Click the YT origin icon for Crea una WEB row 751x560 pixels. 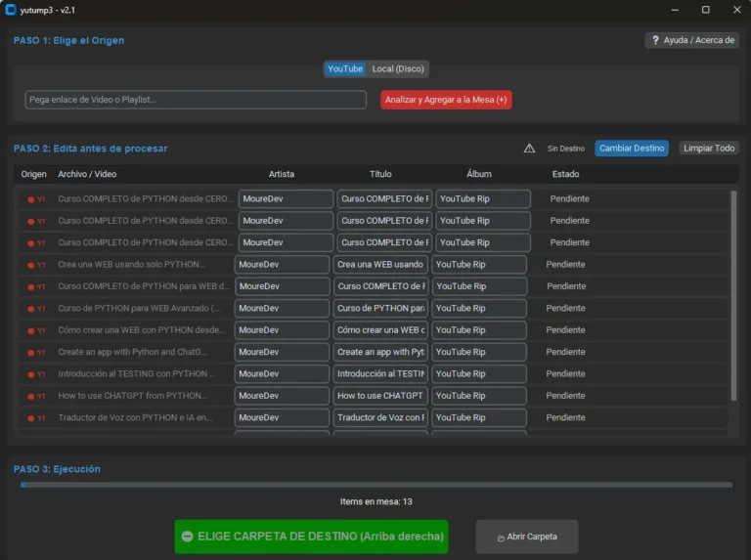pyautogui.click(x=35, y=265)
